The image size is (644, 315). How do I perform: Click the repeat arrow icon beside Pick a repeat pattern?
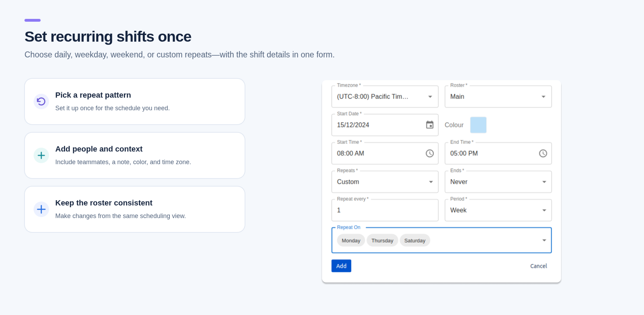point(41,101)
